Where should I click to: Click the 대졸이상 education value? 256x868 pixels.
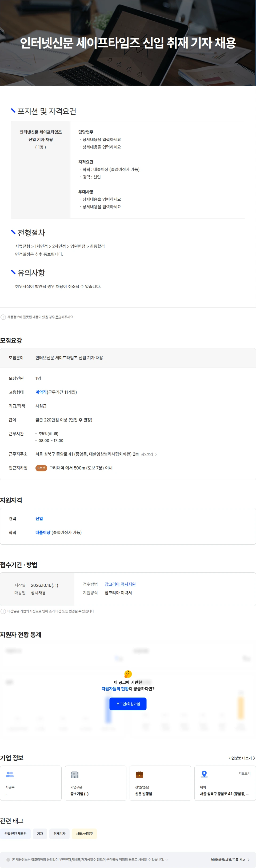point(43,532)
